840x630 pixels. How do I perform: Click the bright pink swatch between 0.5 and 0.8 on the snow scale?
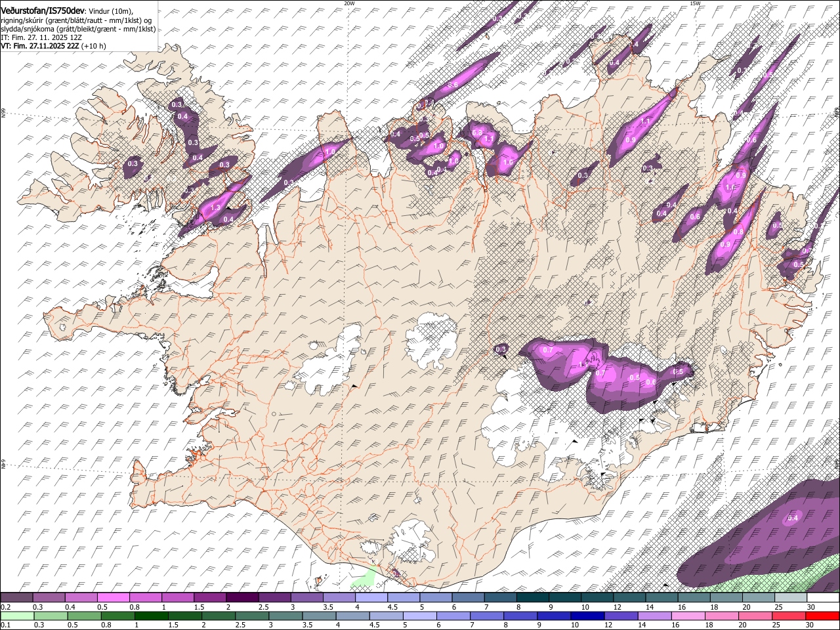coord(114,598)
